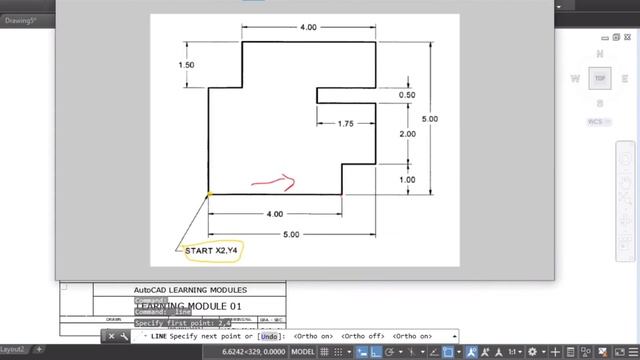Open the isometric drafting plane dropdown
Viewport: 640px width, 360px height.
(422, 352)
